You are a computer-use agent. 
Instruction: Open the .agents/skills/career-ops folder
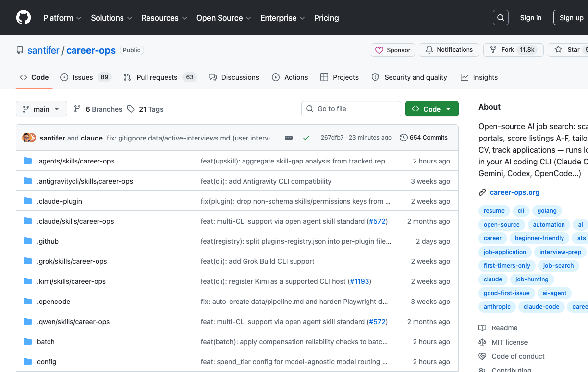click(75, 161)
